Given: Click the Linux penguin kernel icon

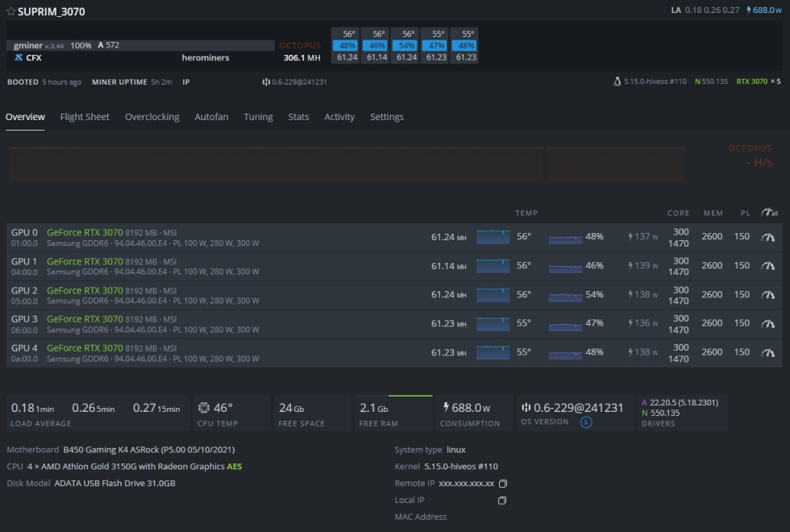Looking at the screenshot, I should [x=617, y=81].
